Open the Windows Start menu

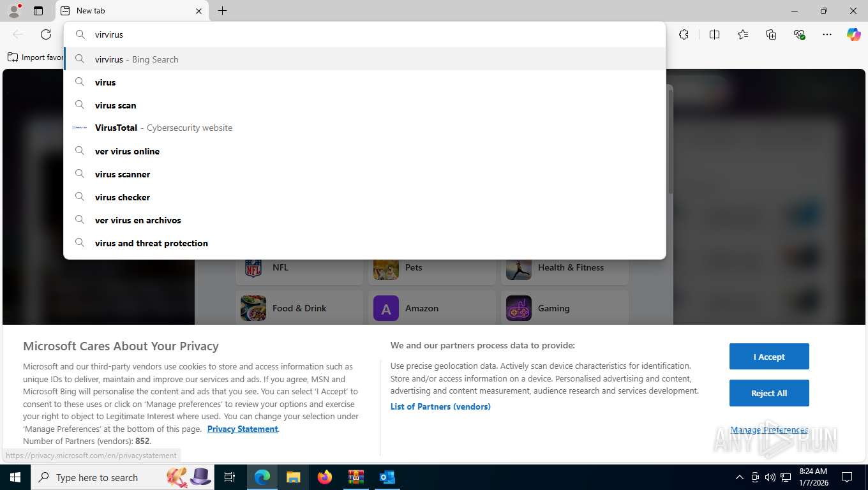click(x=15, y=477)
